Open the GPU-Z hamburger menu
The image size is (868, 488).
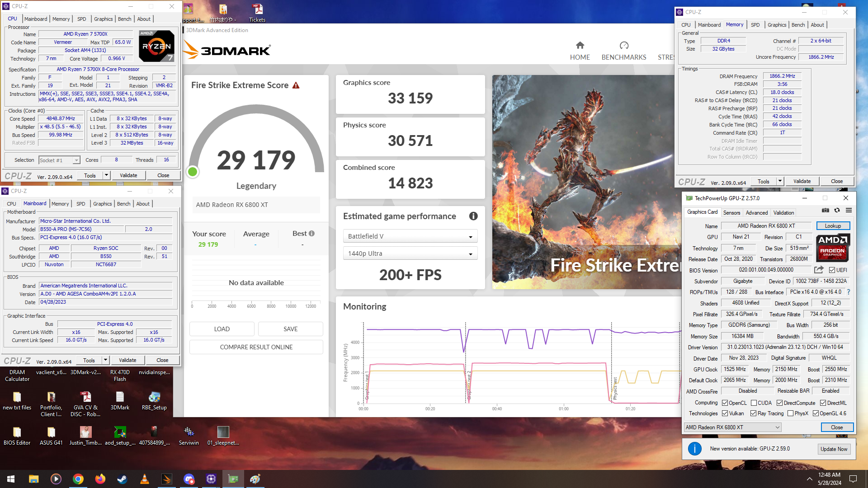[849, 210]
